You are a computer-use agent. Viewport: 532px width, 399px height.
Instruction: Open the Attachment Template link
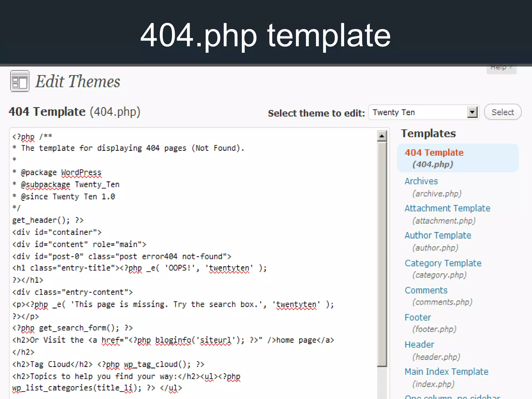pos(447,208)
